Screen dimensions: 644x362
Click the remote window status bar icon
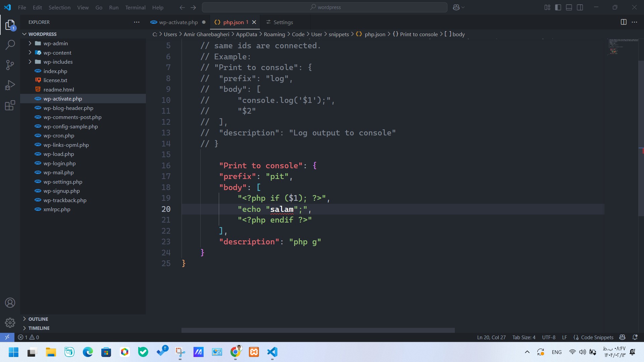(7, 337)
